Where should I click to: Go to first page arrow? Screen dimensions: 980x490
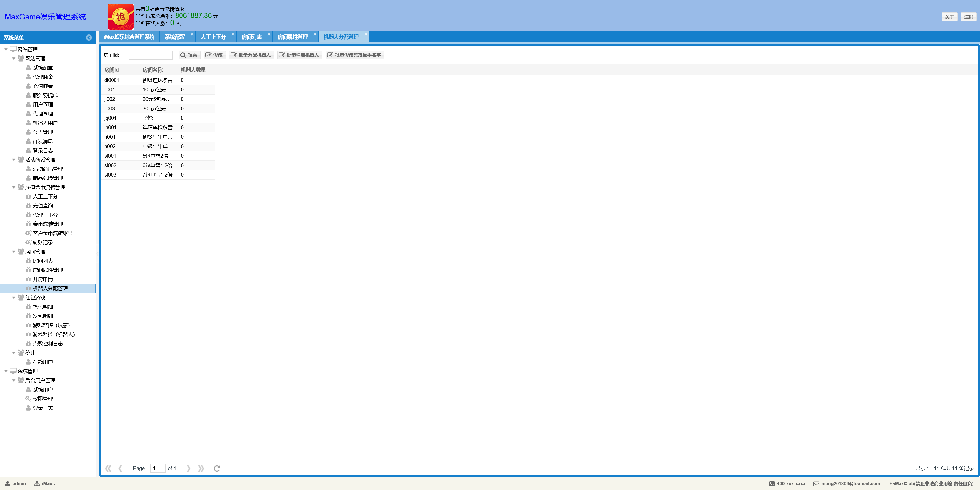click(x=108, y=468)
